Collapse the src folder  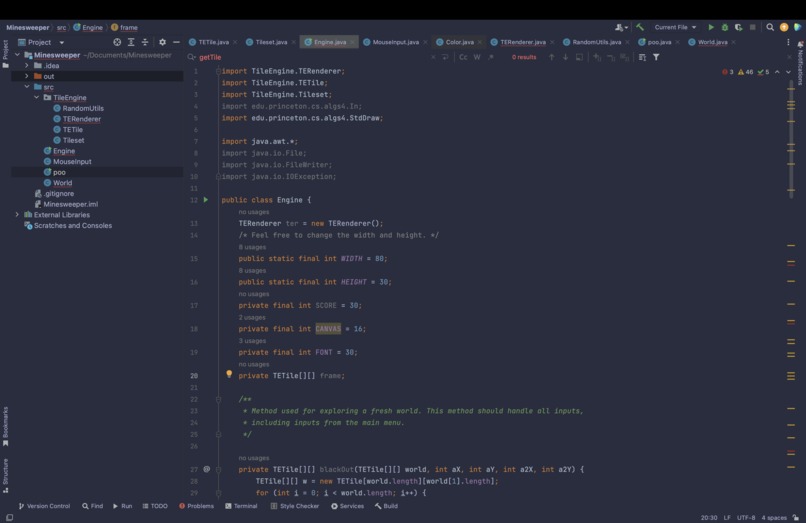click(x=27, y=86)
